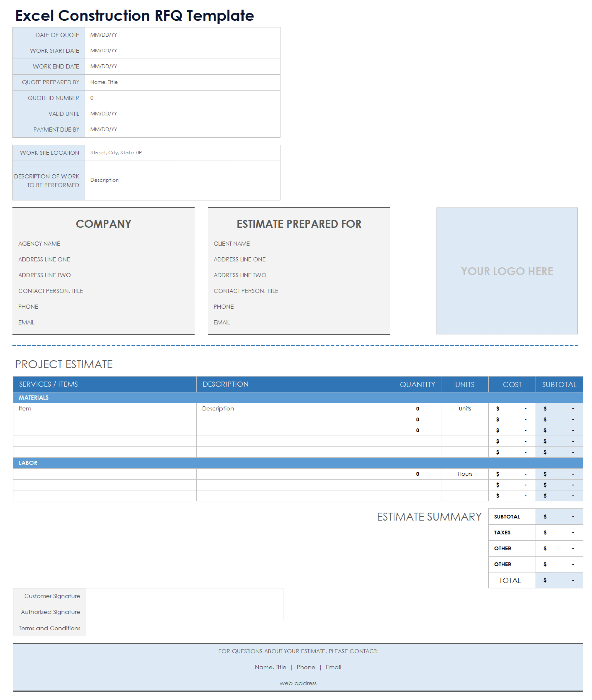Click PHONE under Company
The image size is (592, 700).
[x=28, y=307]
